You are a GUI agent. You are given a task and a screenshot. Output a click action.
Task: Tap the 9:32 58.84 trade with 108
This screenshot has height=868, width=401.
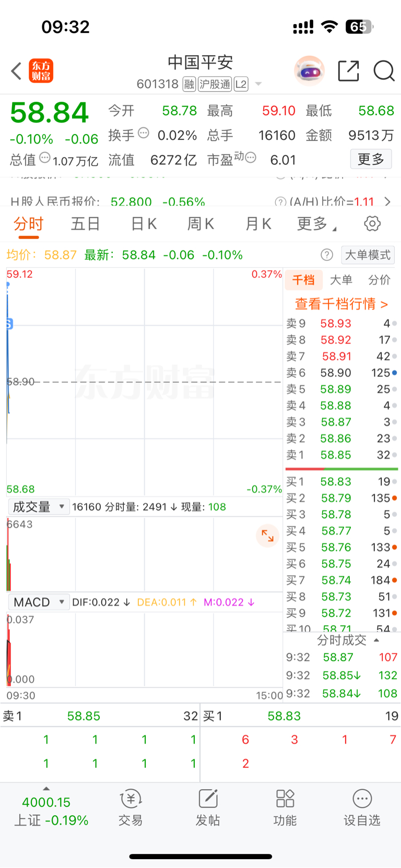pos(341,693)
